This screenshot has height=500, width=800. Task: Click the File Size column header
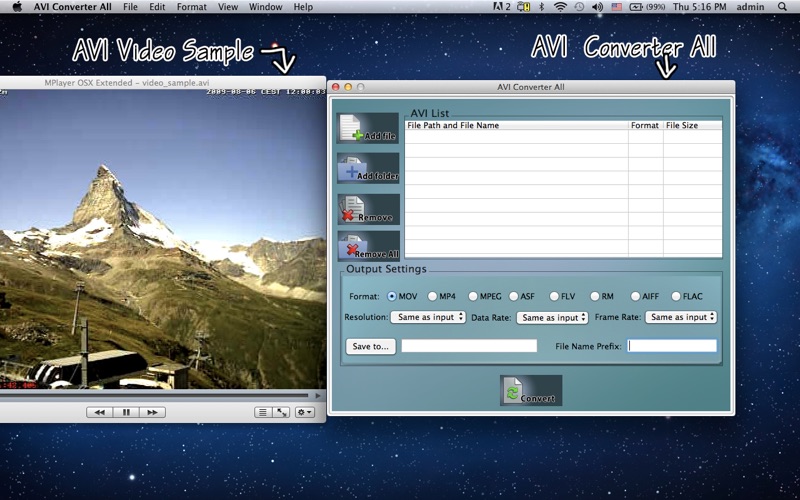pos(693,125)
